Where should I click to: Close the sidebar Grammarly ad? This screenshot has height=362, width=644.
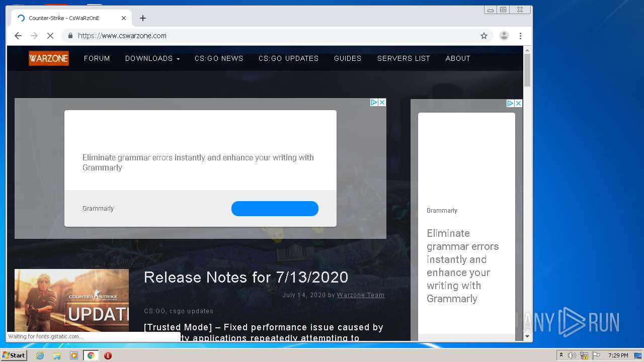pyautogui.click(x=518, y=103)
